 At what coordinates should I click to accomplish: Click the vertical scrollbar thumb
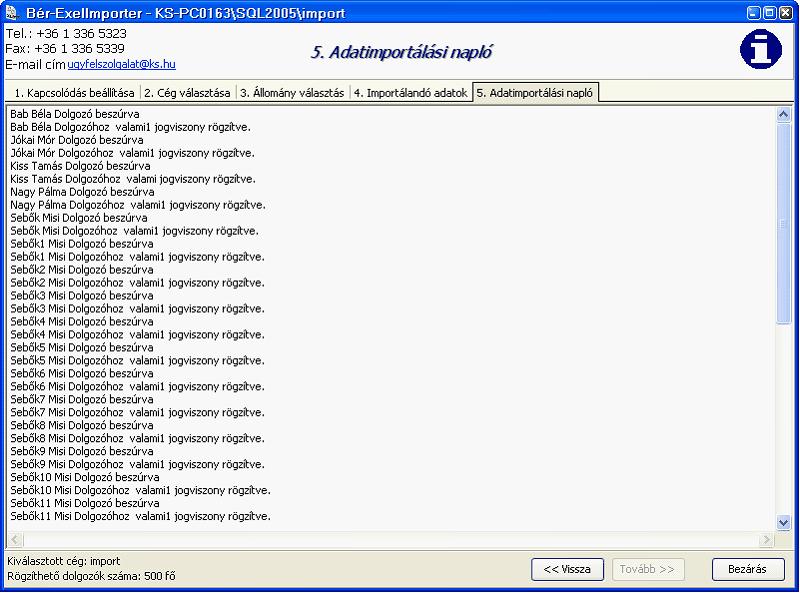click(783, 223)
